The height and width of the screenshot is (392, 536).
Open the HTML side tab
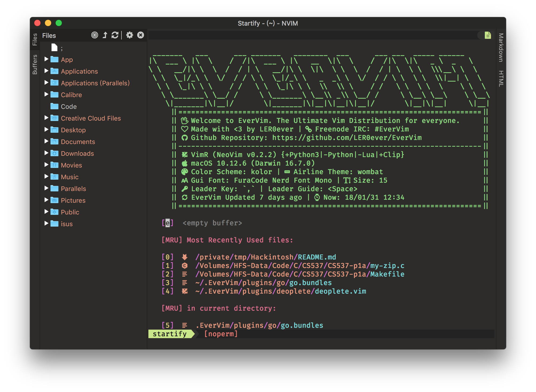tap(501, 78)
